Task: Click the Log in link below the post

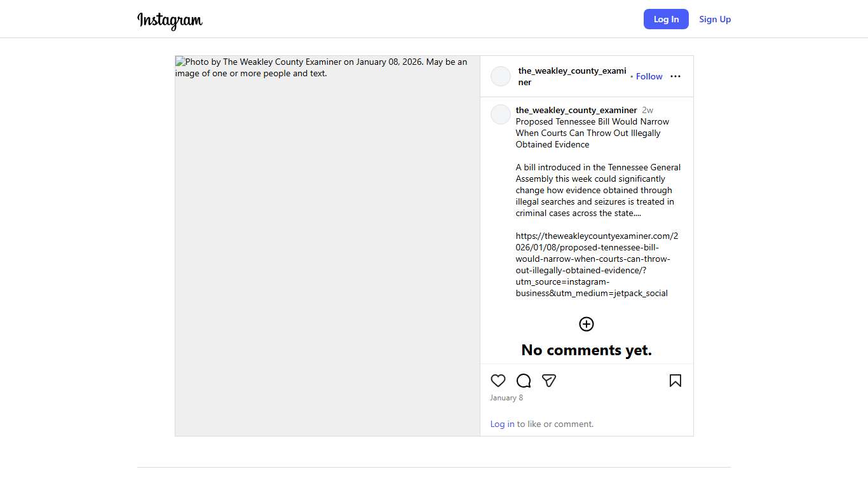Action: 502,424
